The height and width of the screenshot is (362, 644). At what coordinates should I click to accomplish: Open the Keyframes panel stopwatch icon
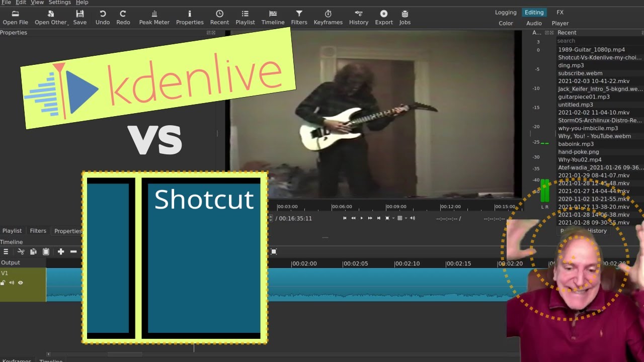pyautogui.click(x=328, y=17)
